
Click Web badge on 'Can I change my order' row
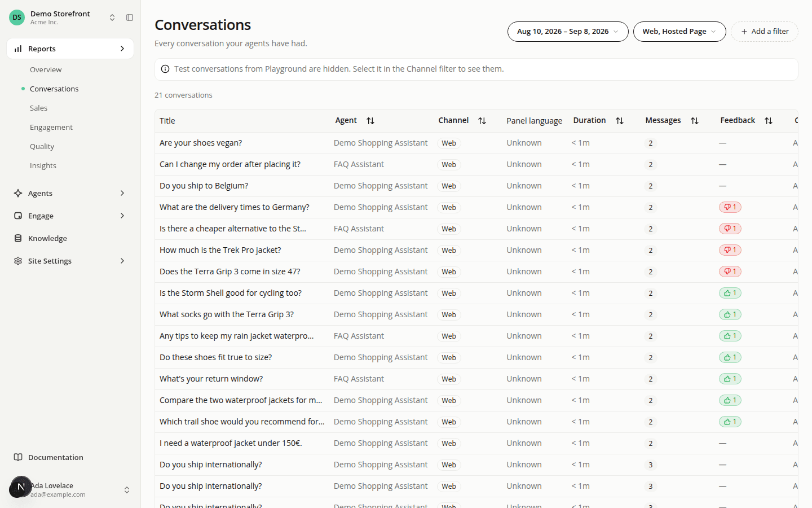[x=449, y=165]
